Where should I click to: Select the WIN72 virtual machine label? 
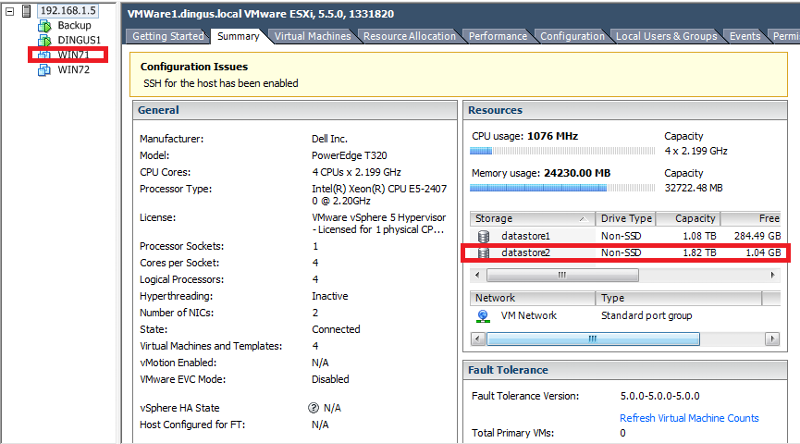click(x=73, y=70)
